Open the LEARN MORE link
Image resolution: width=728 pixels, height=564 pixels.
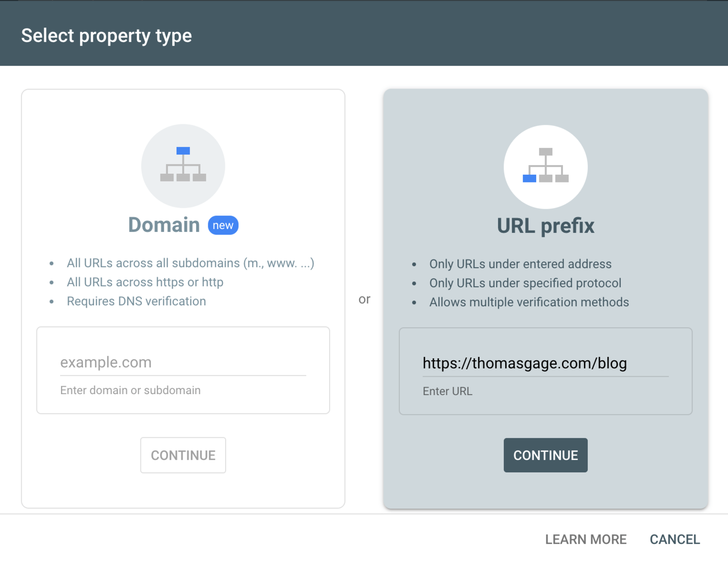[586, 539]
